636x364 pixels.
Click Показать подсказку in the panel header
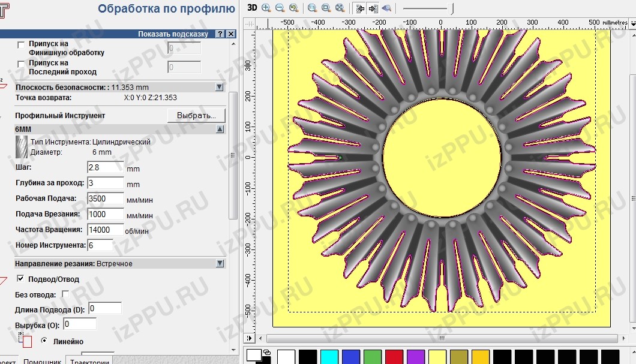click(x=173, y=34)
